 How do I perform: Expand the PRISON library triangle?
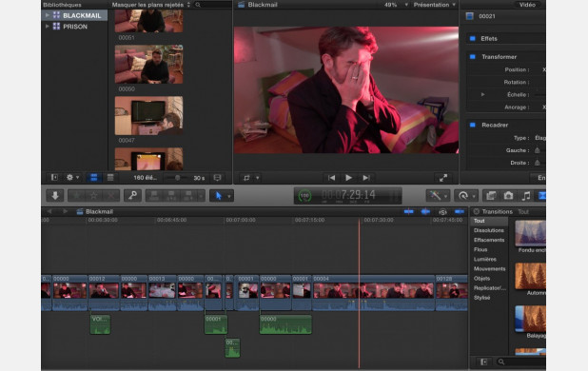click(48, 27)
